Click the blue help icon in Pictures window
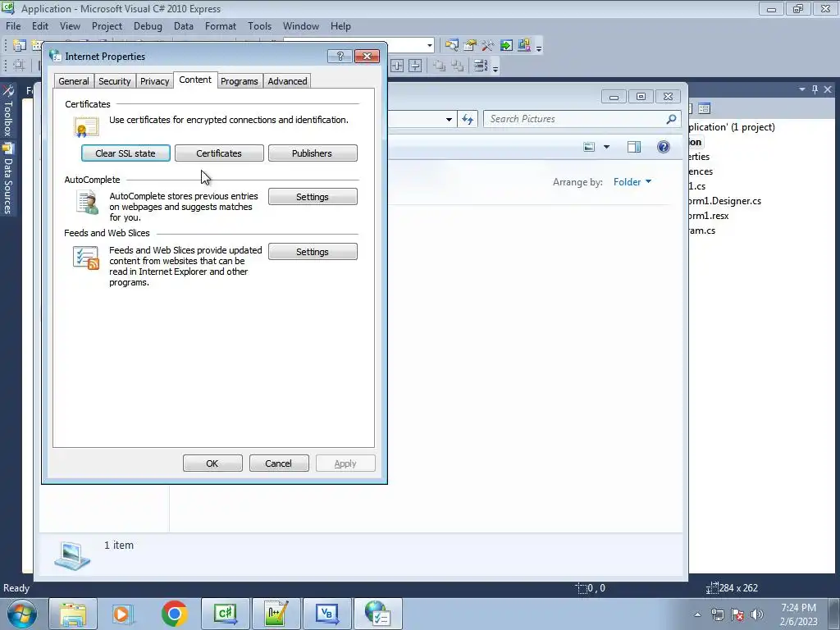 point(663,147)
